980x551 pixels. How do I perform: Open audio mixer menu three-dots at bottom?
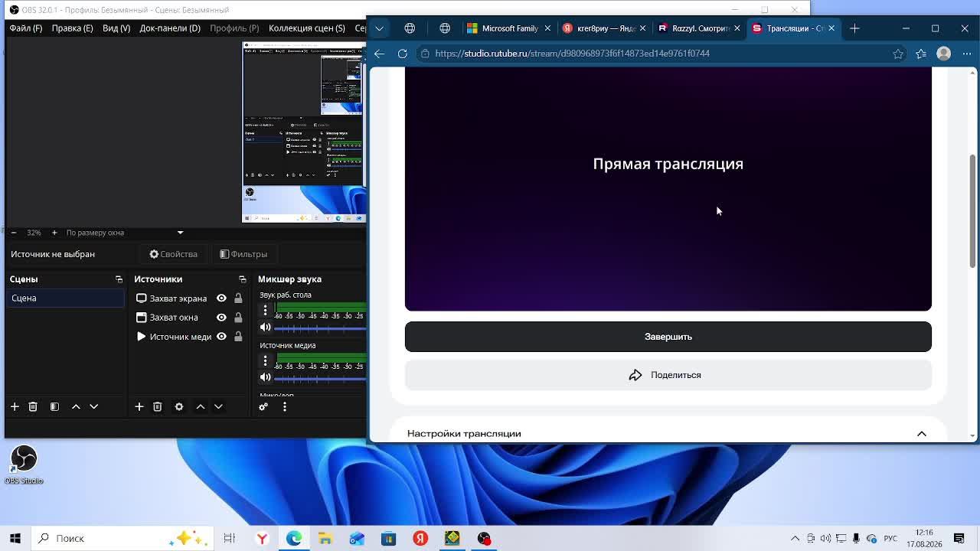285,406
